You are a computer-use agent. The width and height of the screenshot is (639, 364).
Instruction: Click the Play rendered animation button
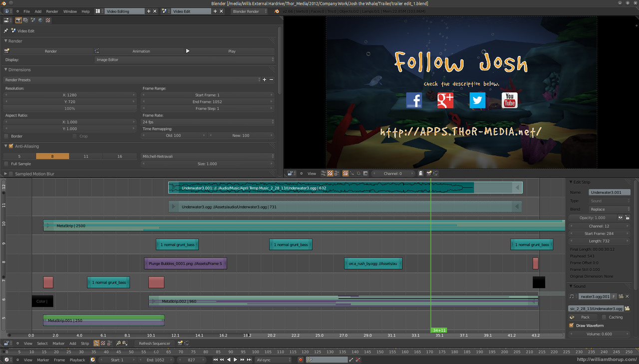tap(229, 51)
